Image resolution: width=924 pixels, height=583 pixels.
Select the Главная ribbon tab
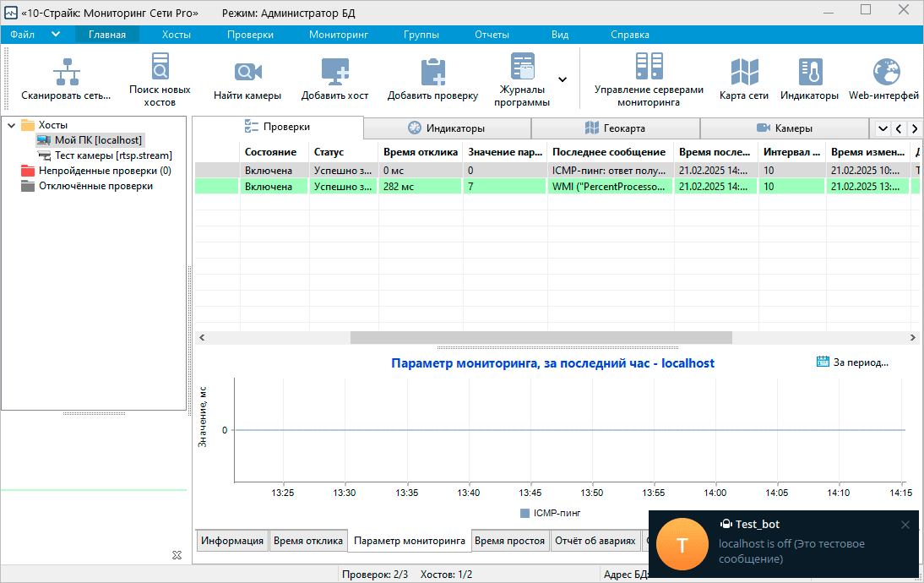coord(107,34)
